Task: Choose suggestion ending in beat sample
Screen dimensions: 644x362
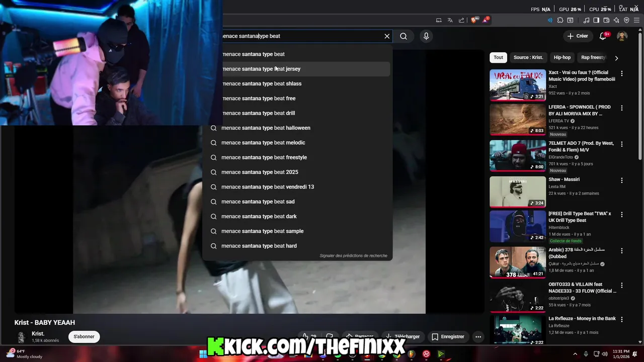Action: pyautogui.click(x=297, y=231)
